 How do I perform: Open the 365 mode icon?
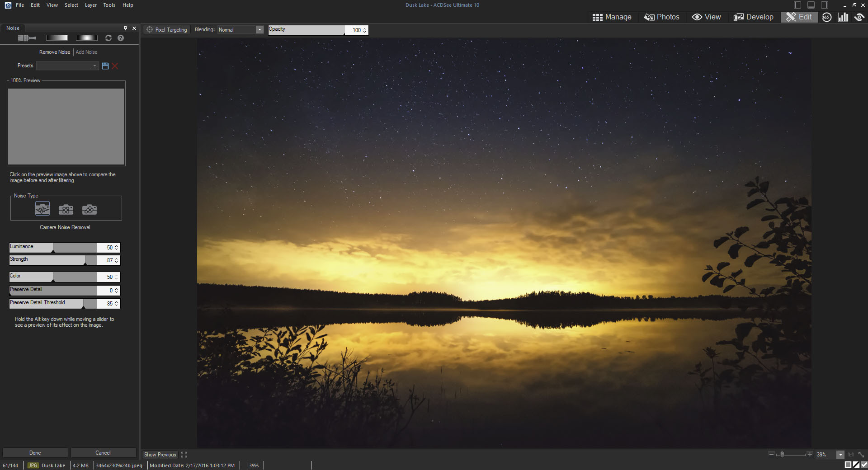point(826,17)
